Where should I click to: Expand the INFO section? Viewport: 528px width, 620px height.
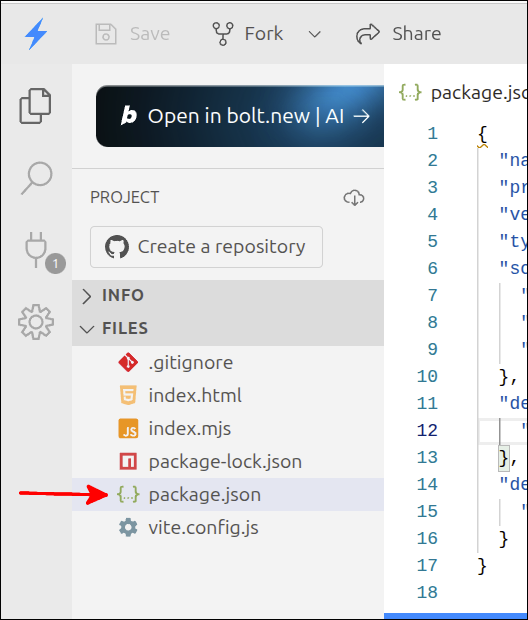pos(228,296)
